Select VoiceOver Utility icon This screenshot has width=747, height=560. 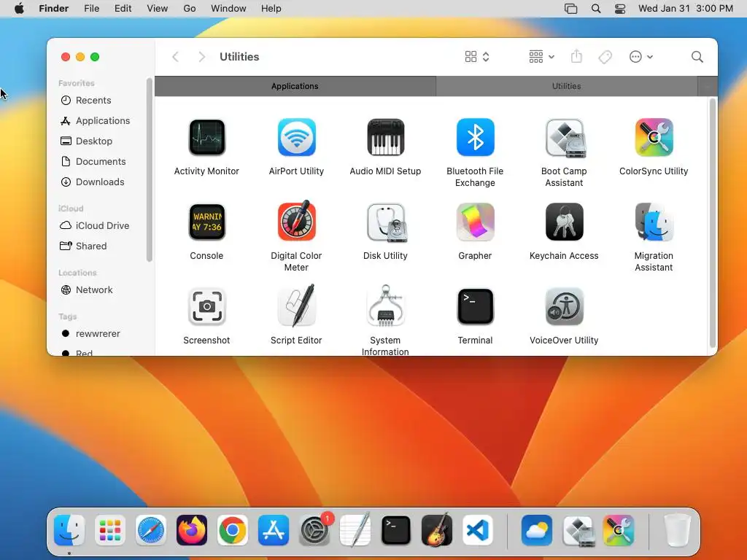pos(565,307)
